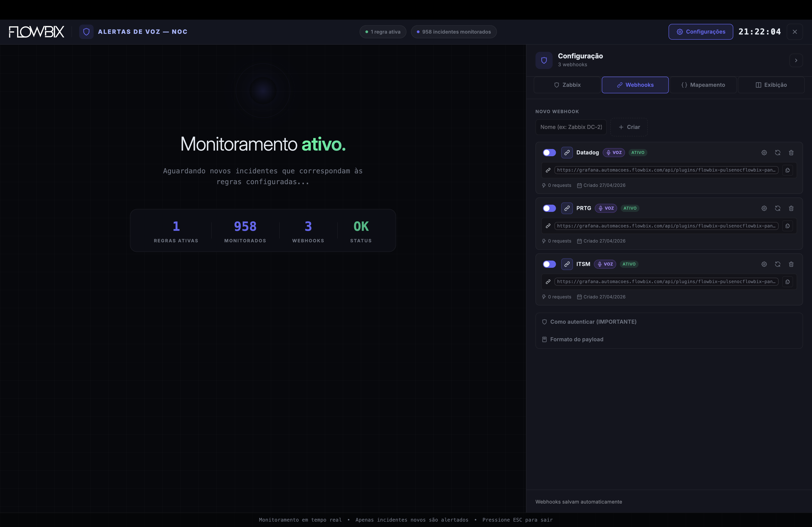Toggle the PRTG webhook switch

point(549,208)
